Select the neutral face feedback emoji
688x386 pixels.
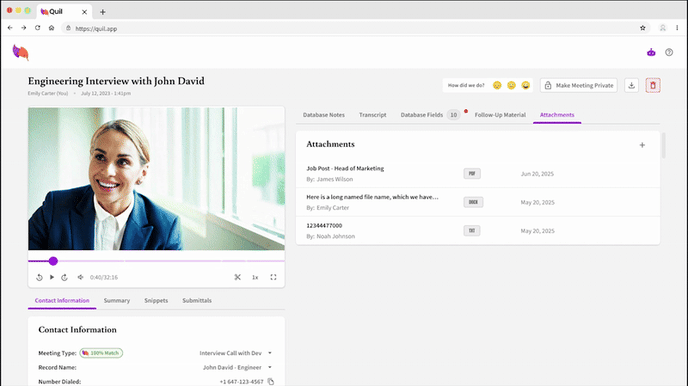[x=511, y=86]
